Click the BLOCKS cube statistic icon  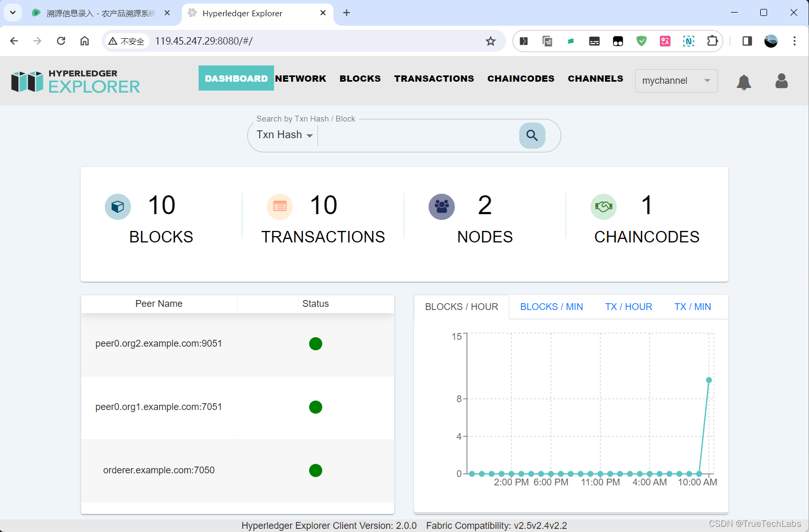[117, 206]
